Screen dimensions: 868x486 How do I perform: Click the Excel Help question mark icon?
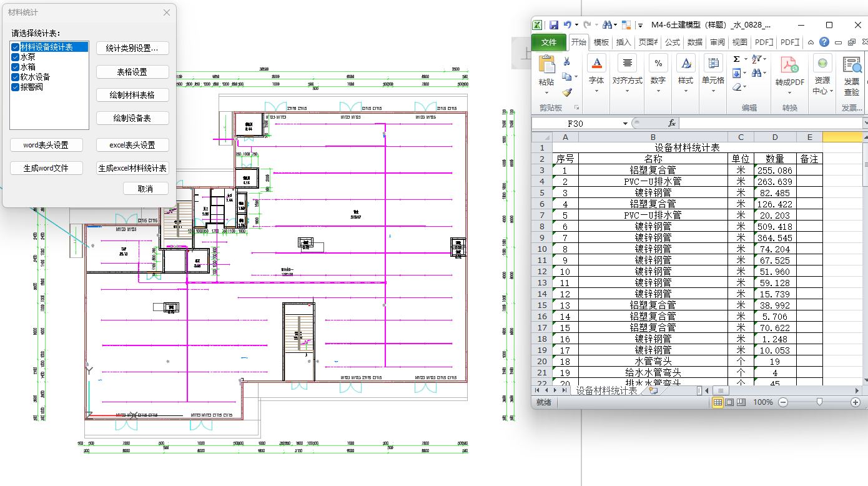824,42
